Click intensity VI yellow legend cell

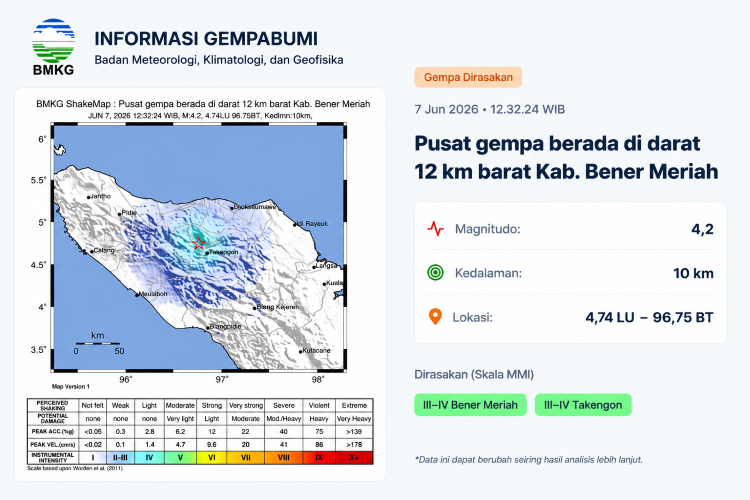point(212,457)
